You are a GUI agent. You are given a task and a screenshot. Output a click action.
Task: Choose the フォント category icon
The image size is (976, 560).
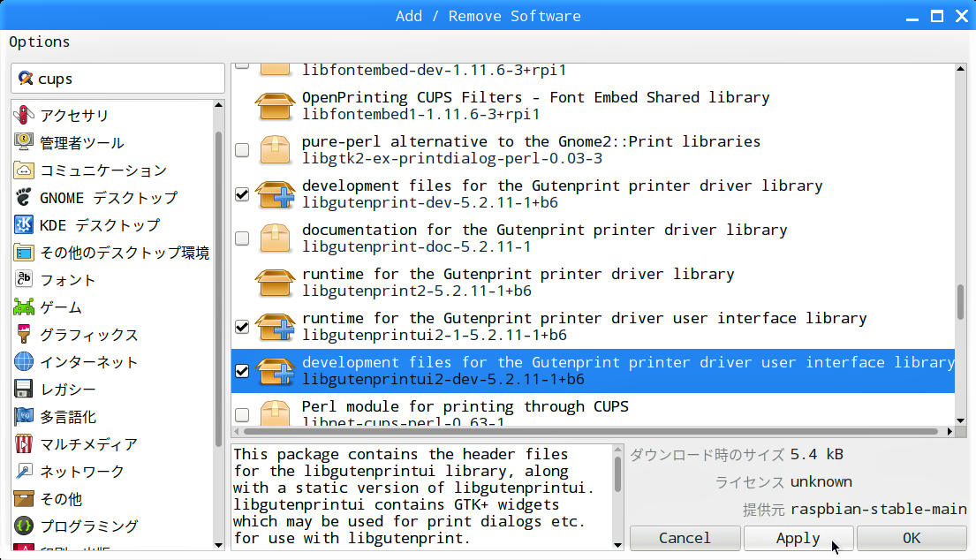pyautogui.click(x=24, y=279)
